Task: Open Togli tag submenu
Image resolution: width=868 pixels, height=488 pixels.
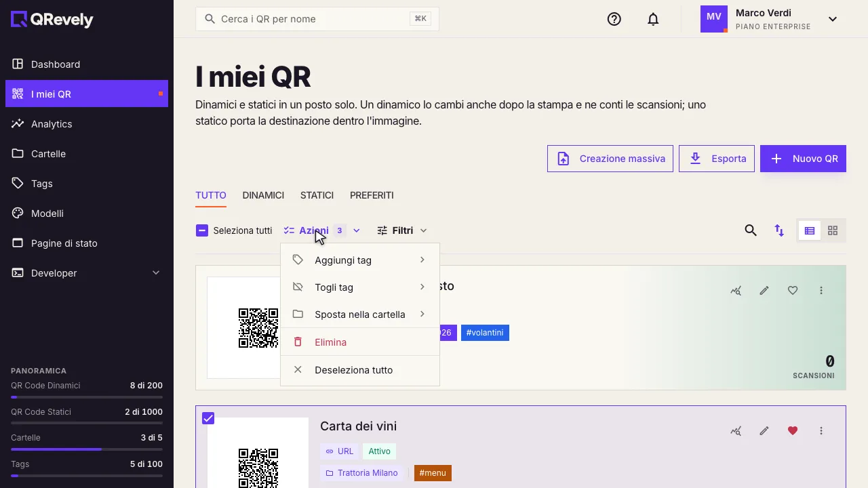Action: click(x=360, y=287)
